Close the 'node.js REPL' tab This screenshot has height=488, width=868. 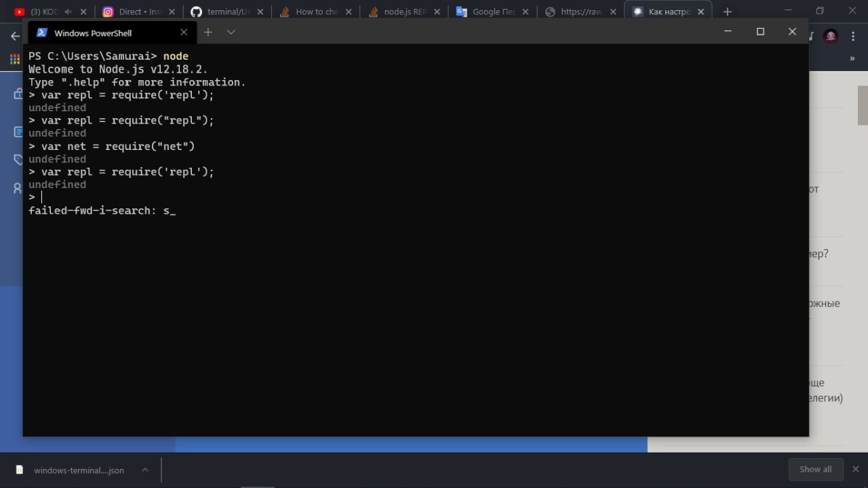point(437,12)
